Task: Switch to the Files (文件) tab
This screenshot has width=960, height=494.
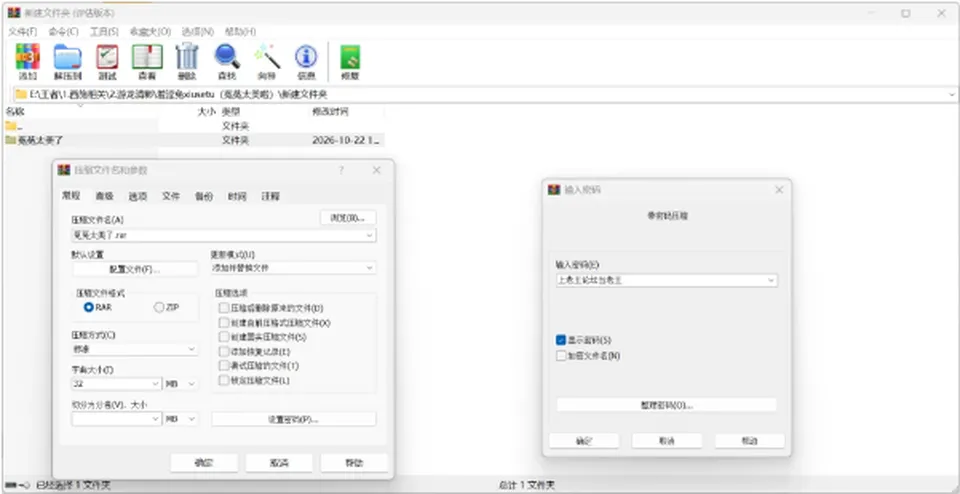Action: click(x=171, y=196)
